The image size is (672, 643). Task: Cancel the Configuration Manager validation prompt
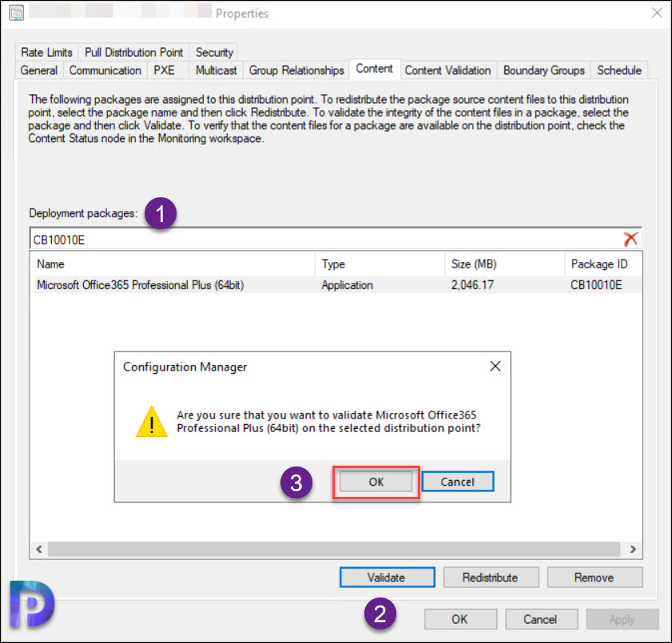click(x=458, y=482)
